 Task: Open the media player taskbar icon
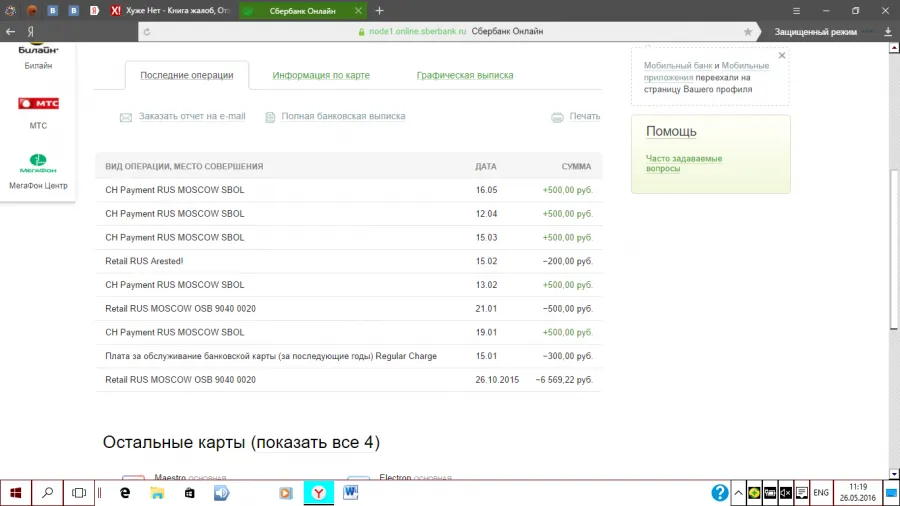click(x=286, y=493)
